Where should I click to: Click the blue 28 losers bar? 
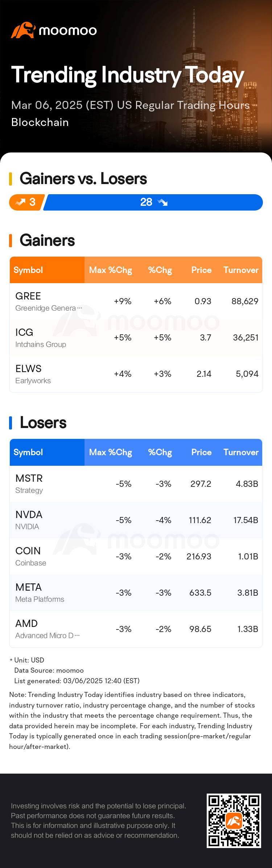[x=153, y=202]
